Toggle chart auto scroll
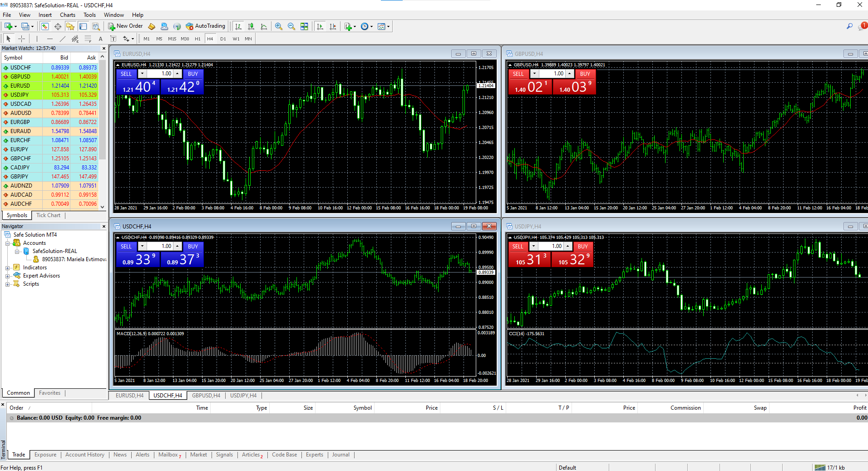 pos(320,26)
